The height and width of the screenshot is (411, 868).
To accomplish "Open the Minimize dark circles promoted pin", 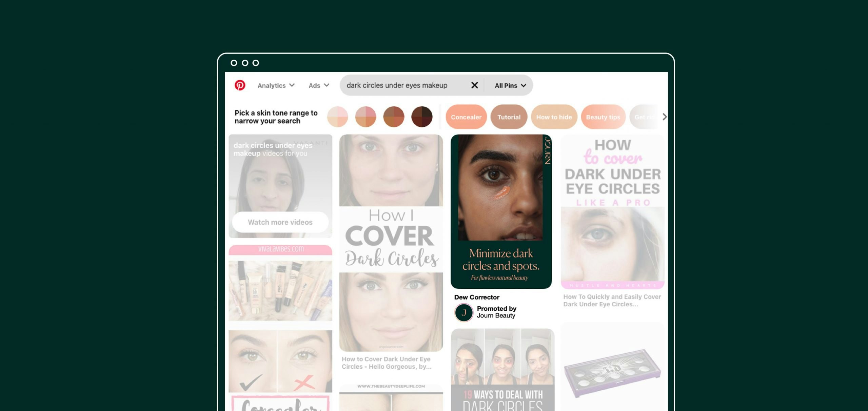I will pos(501,211).
